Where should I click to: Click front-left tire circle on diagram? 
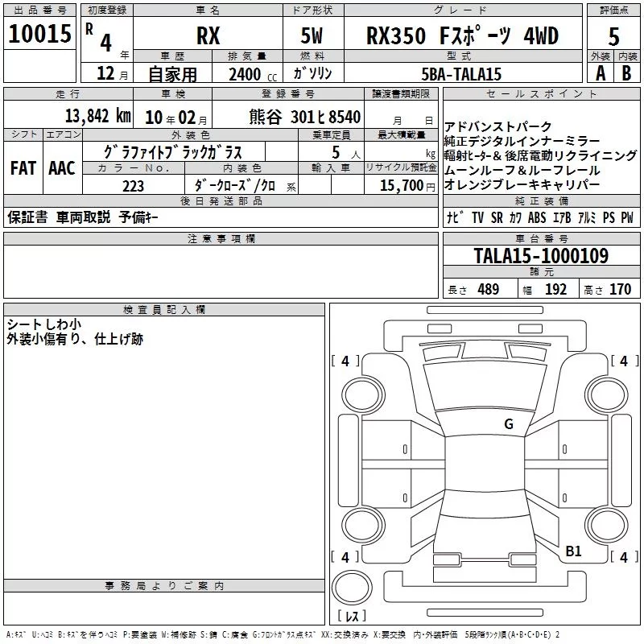[x=362, y=394]
